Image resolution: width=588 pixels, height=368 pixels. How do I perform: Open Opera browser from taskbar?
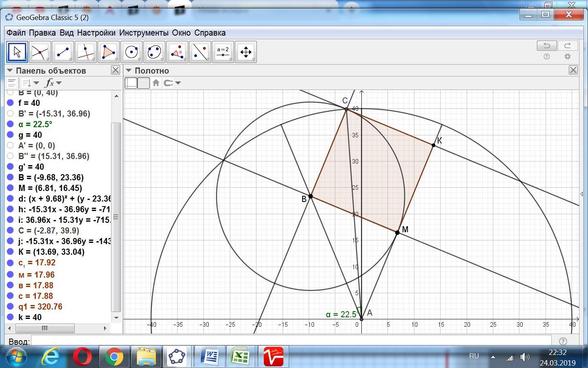coord(82,357)
